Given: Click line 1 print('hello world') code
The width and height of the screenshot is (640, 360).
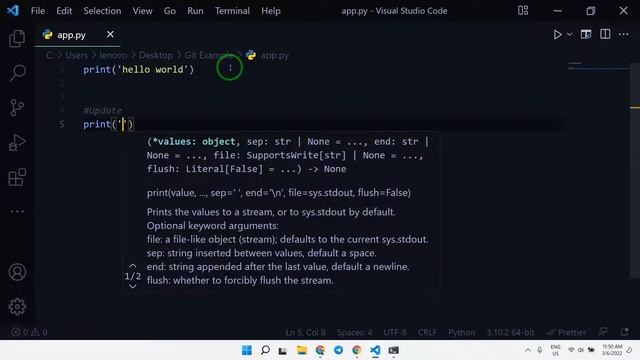Looking at the screenshot, I should click(x=138, y=69).
